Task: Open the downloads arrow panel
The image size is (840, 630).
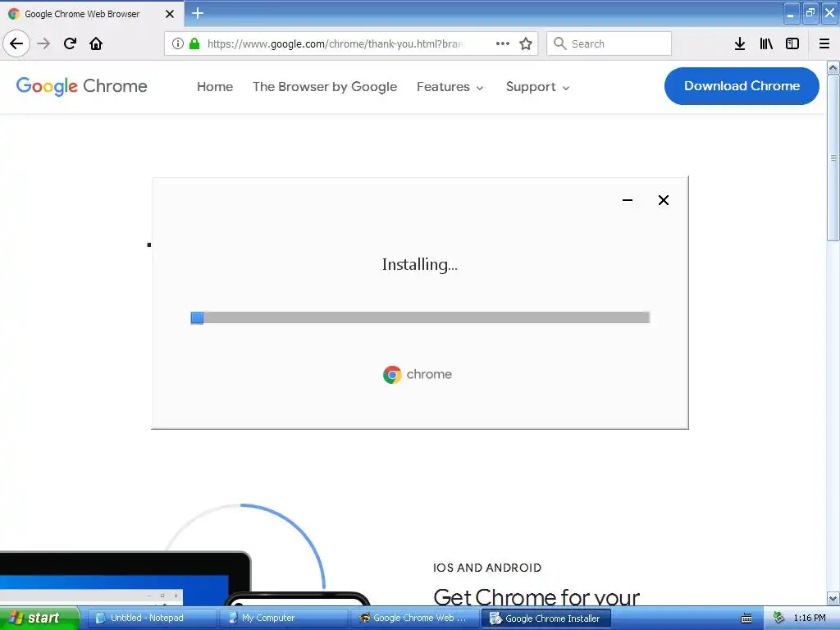Action: point(740,43)
